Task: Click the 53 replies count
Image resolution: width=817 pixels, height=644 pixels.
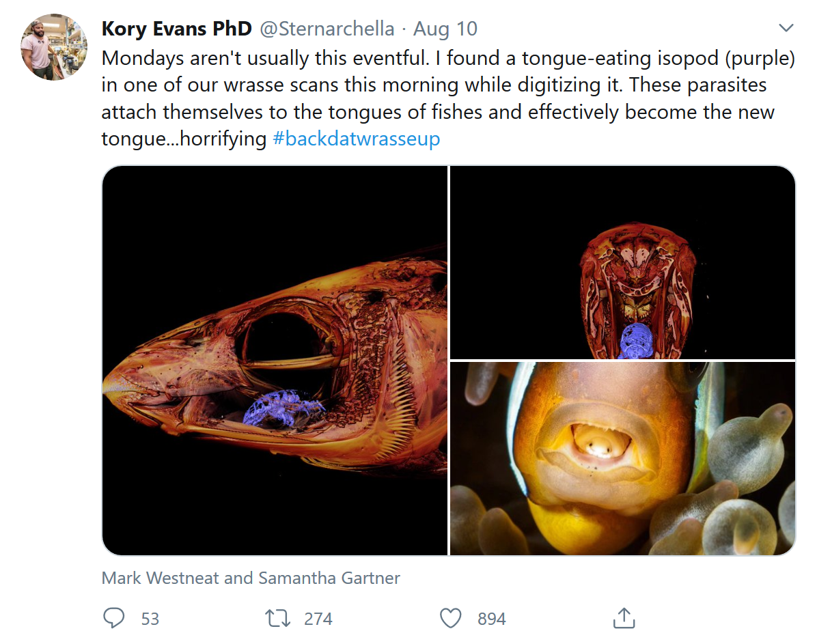Action: (150, 619)
